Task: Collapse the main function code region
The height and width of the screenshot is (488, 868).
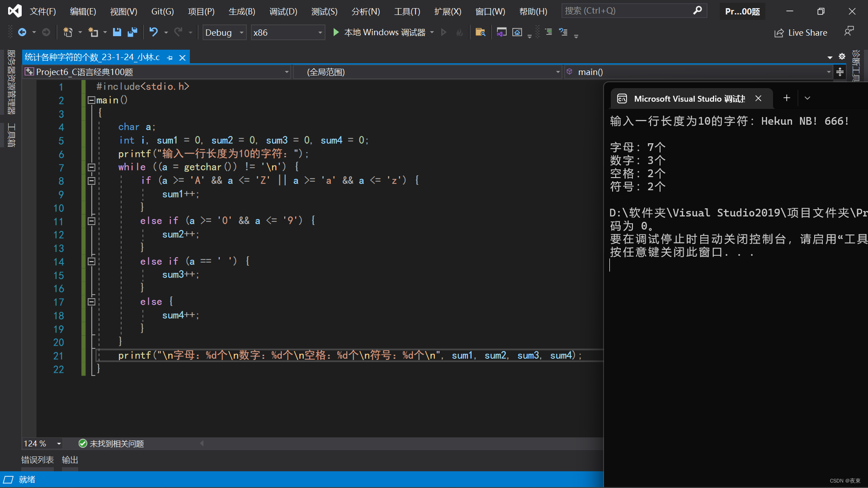Action: (91, 100)
